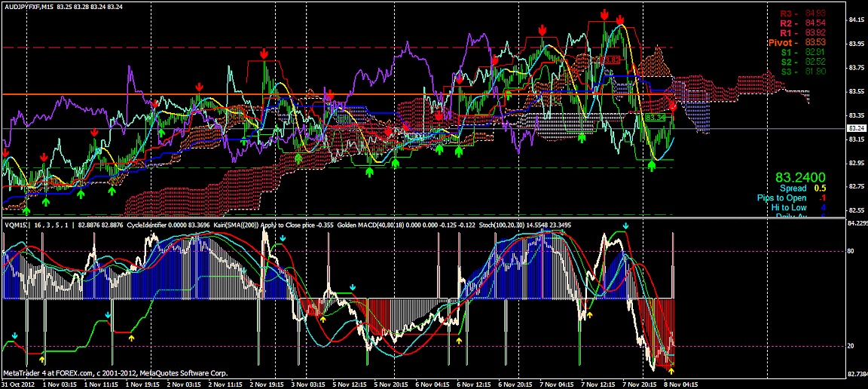The height and width of the screenshot is (389, 868).
Task: Click the Spread value label
Action: coord(793,188)
